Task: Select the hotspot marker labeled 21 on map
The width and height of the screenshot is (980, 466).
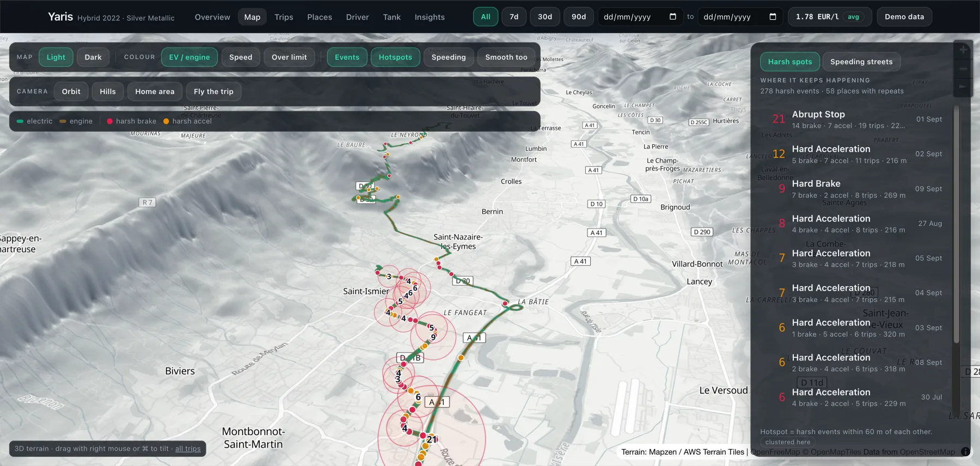Action: (x=432, y=439)
